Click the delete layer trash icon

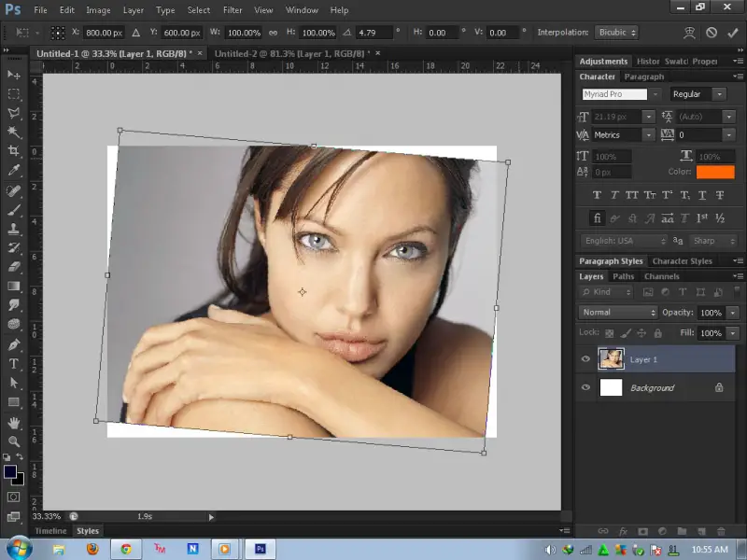[x=721, y=531]
